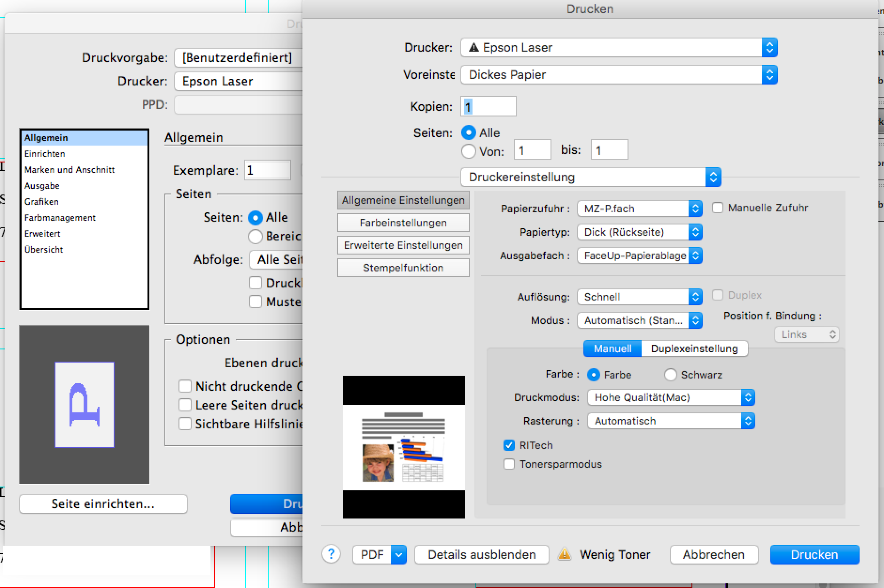Select the Von page range radio button
884x588 pixels.
pos(469,151)
